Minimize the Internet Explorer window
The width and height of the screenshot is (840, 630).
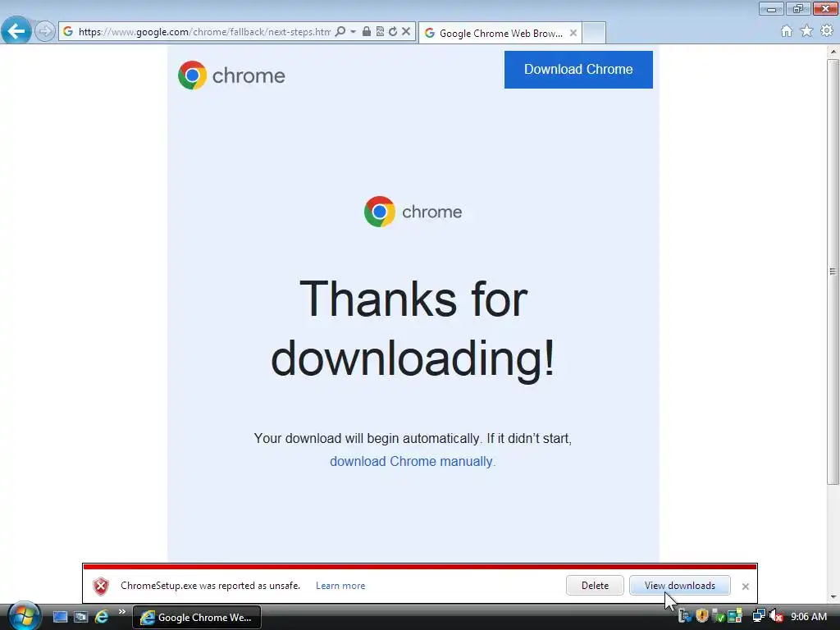771,8
